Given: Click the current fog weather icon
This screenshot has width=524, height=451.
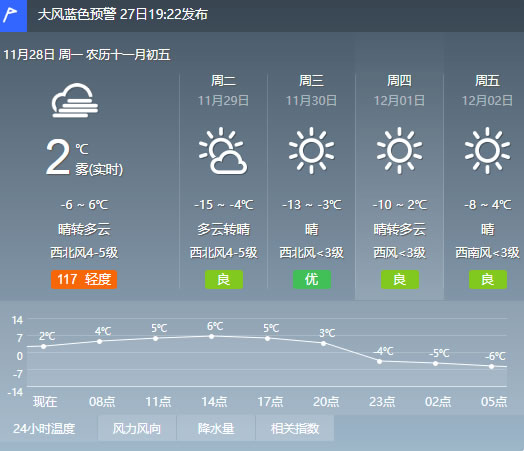Looking at the screenshot, I should click(x=75, y=101).
